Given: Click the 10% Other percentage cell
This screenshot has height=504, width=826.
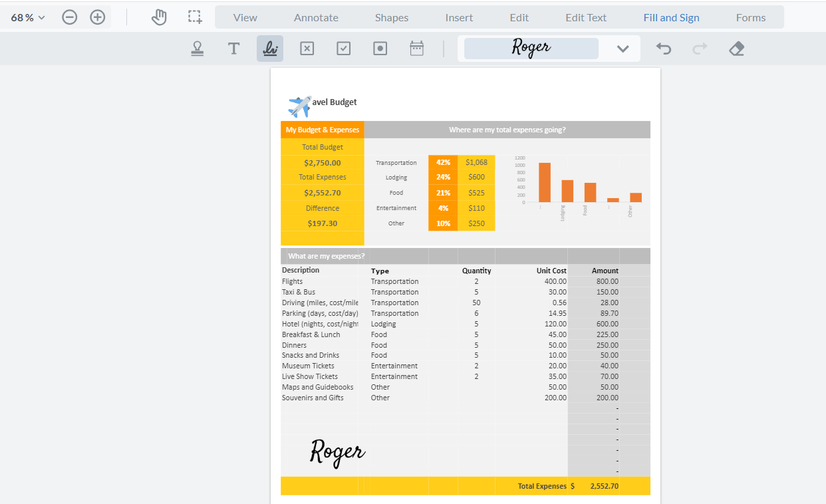Looking at the screenshot, I should tap(443, 223).
